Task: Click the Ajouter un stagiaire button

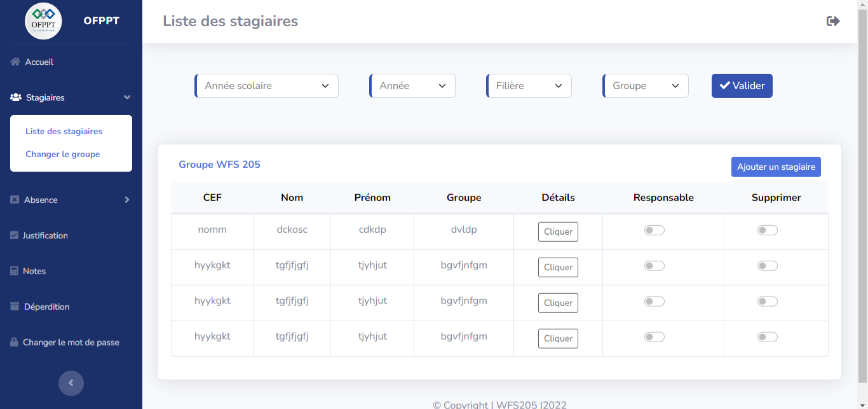Action: (775, 167)
